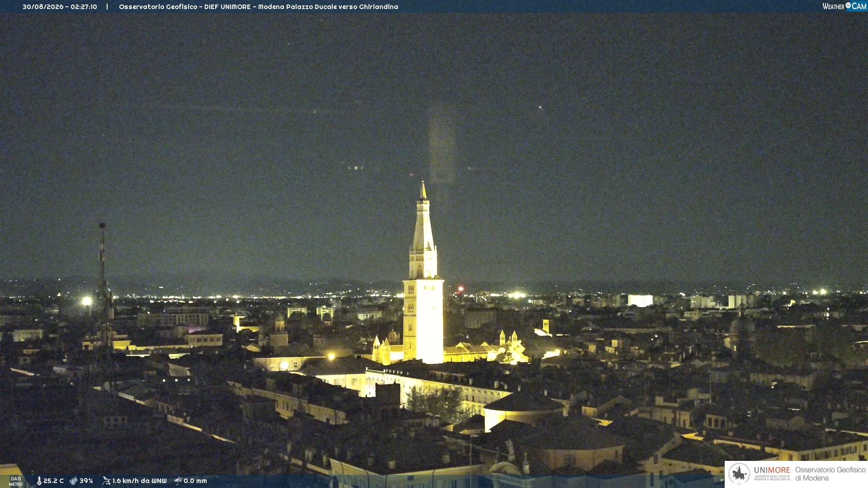
Task: Click the radio antenna mast
Action: tap(104, 285)
